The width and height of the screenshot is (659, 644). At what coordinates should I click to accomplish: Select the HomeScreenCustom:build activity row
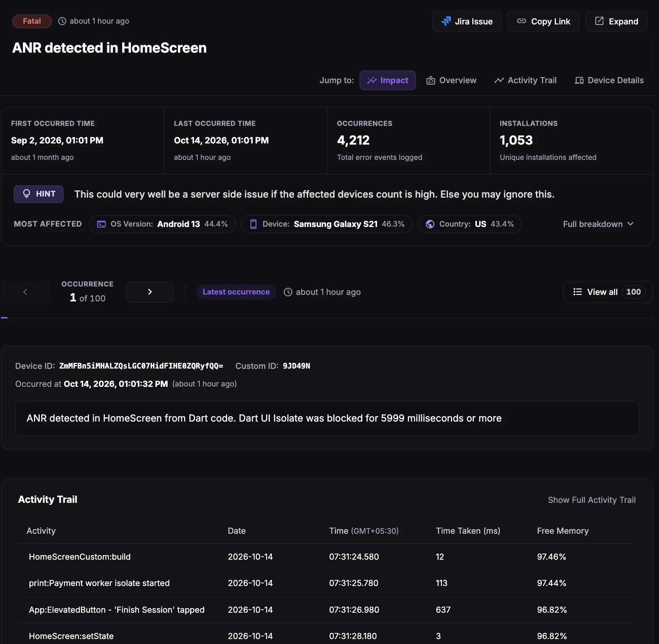(x=327, y=557)
